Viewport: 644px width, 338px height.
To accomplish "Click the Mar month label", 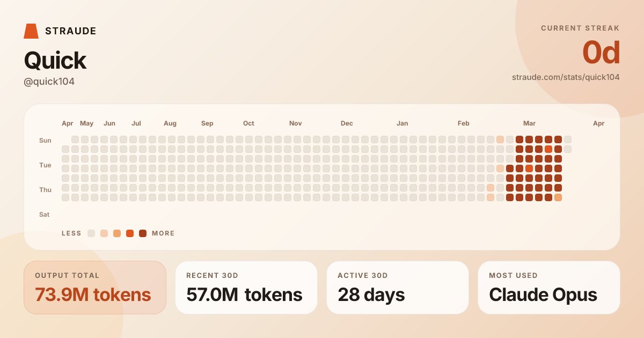I will pos(529,123).
